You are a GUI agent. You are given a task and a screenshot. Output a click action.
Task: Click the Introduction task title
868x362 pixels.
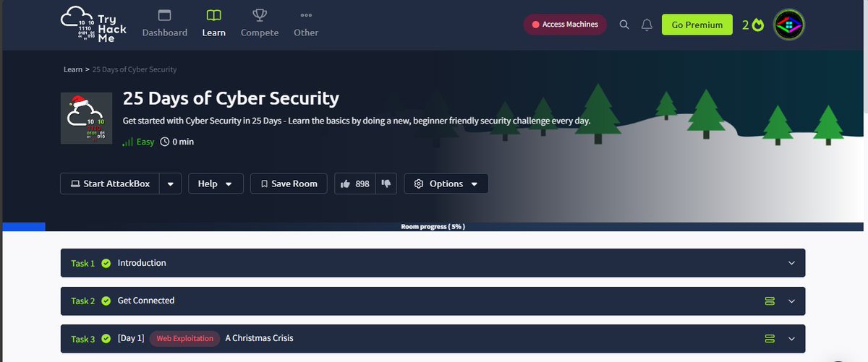click(142, 263)
